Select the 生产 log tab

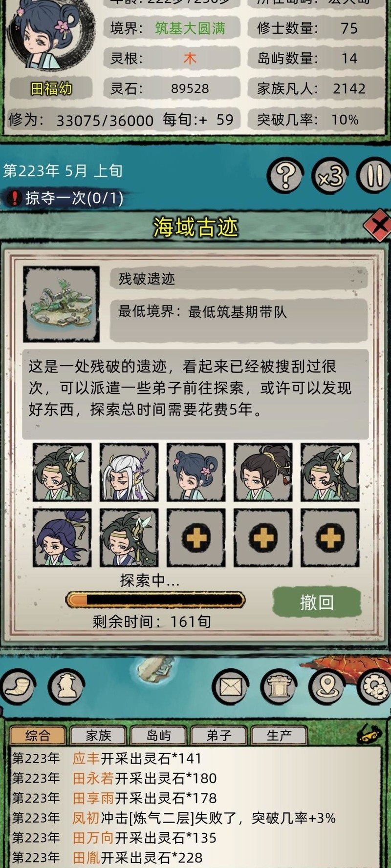click(279, 735)
